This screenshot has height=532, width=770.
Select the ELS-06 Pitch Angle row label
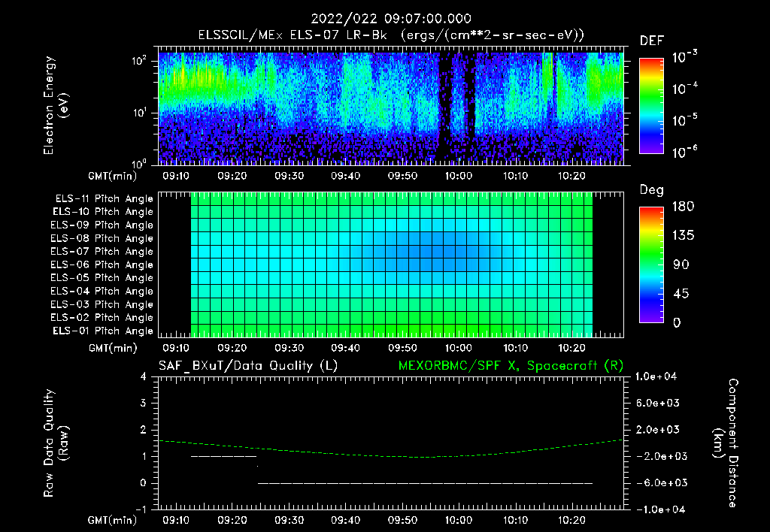(x=102, y=265)
